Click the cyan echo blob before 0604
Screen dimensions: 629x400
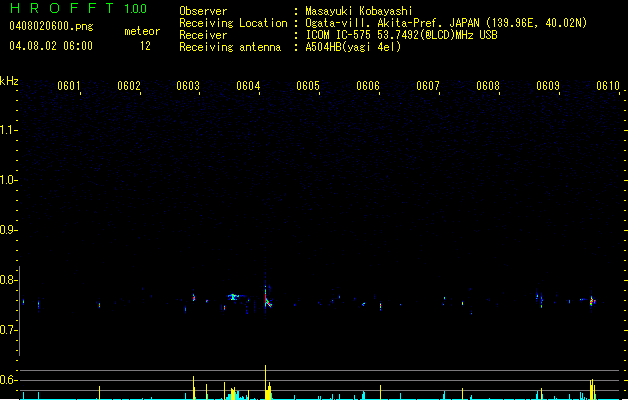pos(233,297)
